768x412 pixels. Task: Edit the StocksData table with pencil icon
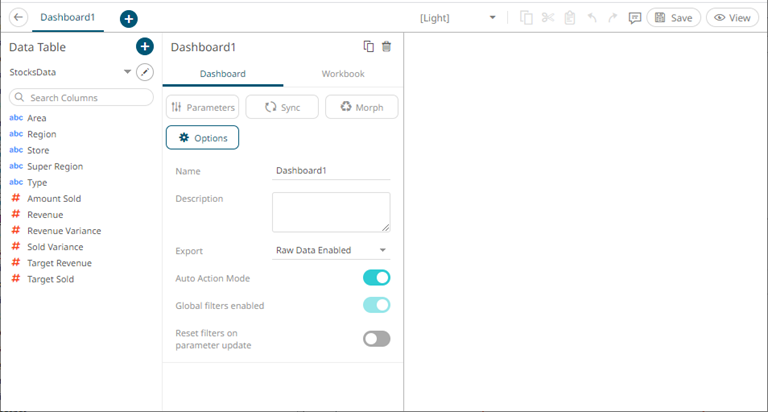point(145,72)
